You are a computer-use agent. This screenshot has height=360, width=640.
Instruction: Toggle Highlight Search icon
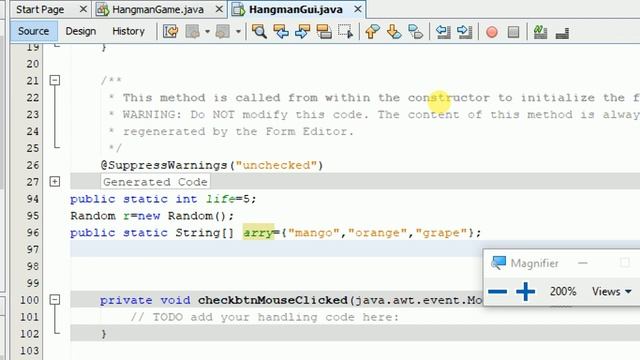324,31
